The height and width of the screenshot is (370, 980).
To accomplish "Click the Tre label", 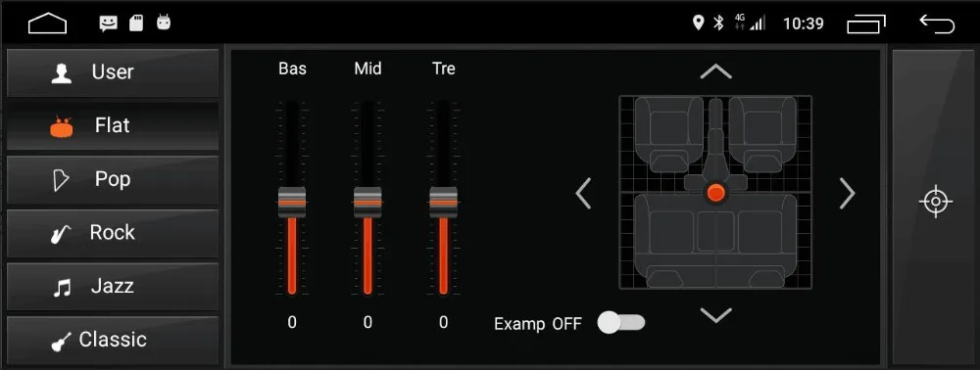I will click(x=444, y=69).
